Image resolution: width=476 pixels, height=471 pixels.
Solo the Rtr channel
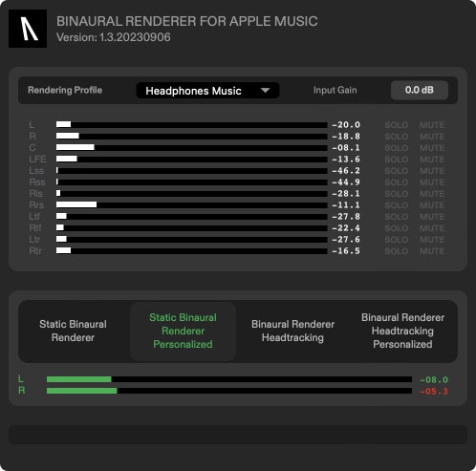pos(397,251)
